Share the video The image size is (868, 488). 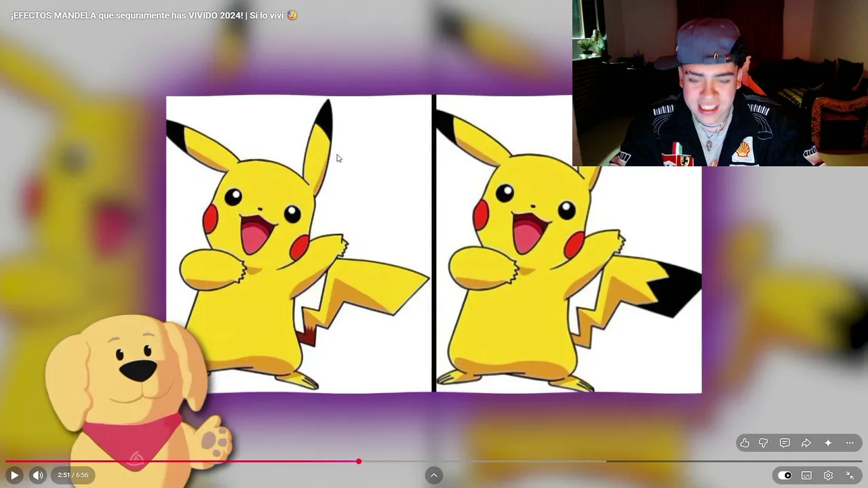coord(806,443)
